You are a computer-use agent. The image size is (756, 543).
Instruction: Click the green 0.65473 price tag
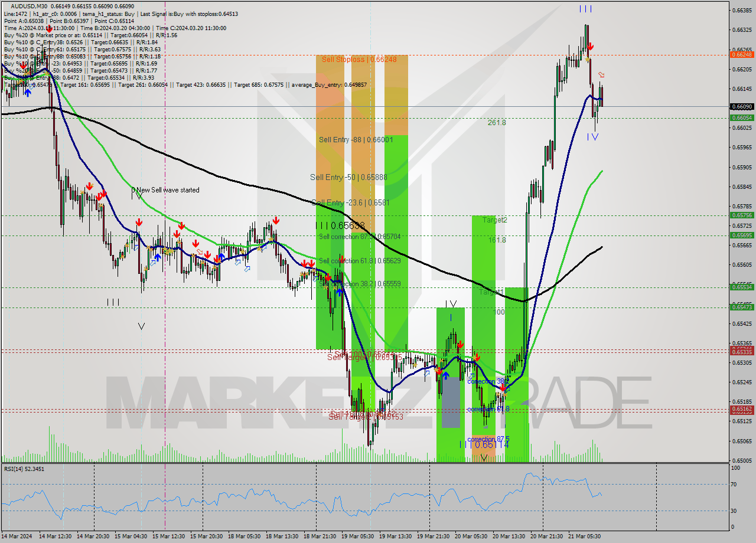(741, 307)
